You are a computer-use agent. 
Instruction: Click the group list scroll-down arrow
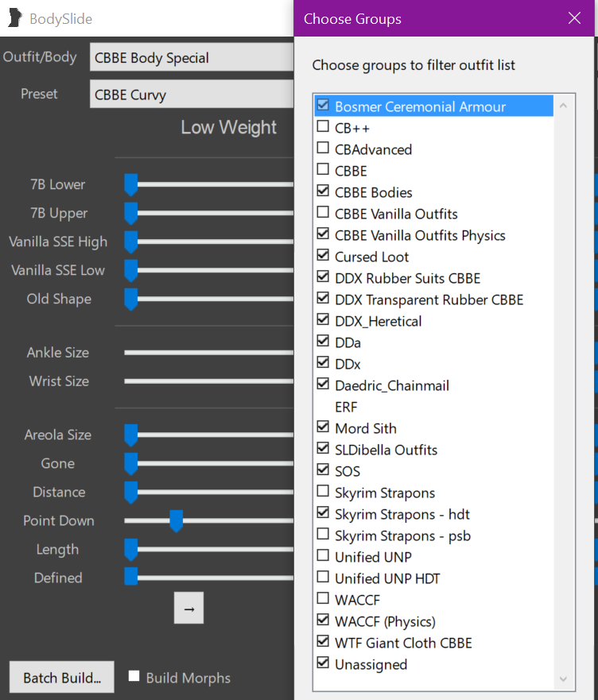click(563, 679)
